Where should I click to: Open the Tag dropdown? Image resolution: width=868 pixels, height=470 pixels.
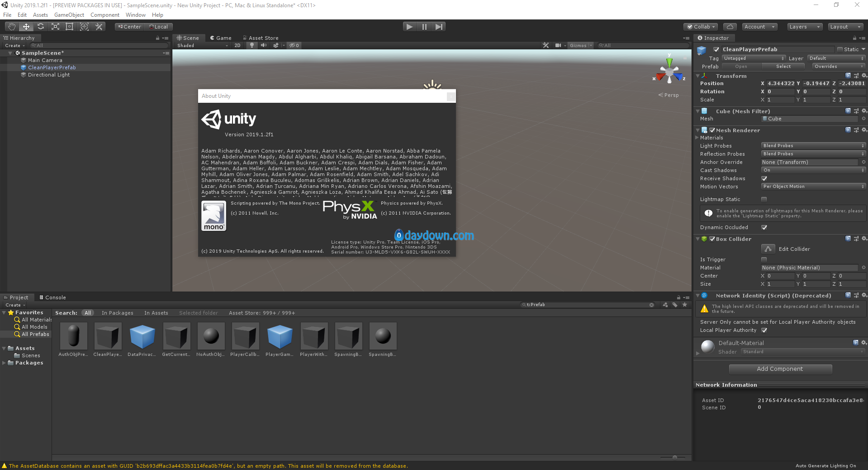[x=754, y=58]
